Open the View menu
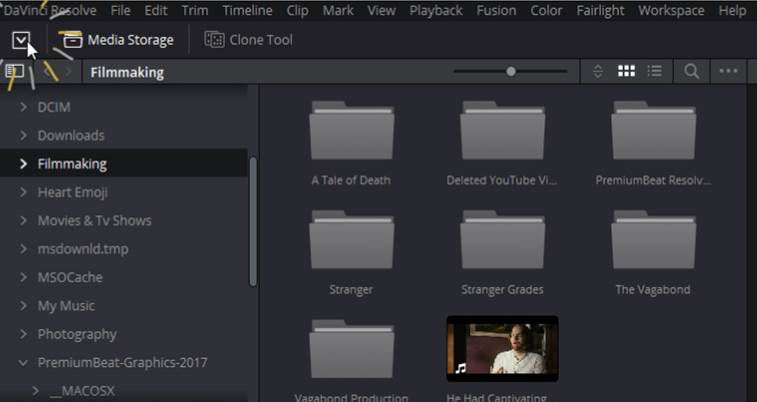Viewport: 757px width, 402px height. pyautogui.click(x=381, y=10)
